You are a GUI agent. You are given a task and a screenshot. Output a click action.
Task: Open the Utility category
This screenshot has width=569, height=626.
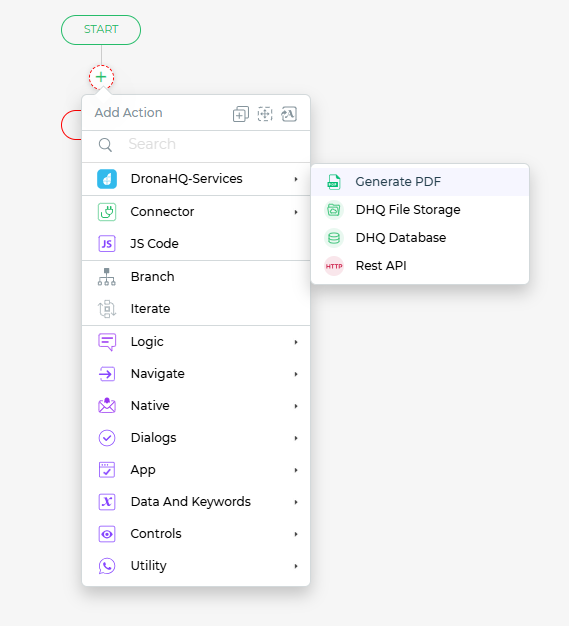196,566
